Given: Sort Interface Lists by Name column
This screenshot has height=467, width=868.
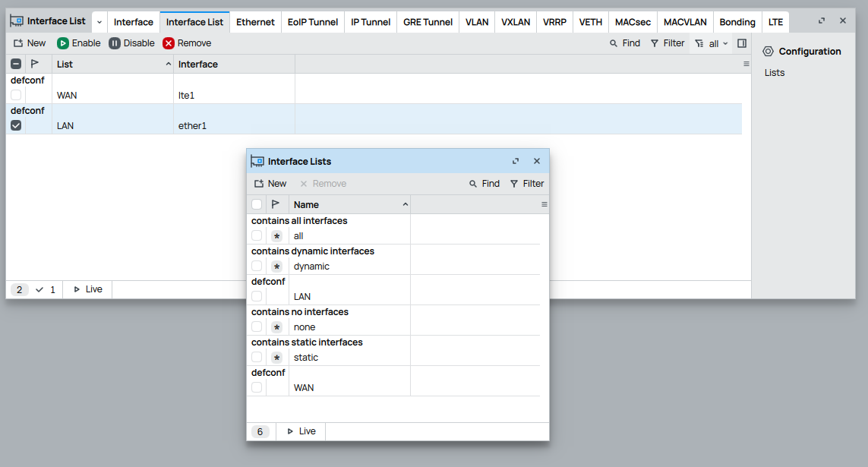Looking at the screenshot, I should pyautogui.click(x=350, y=205).
